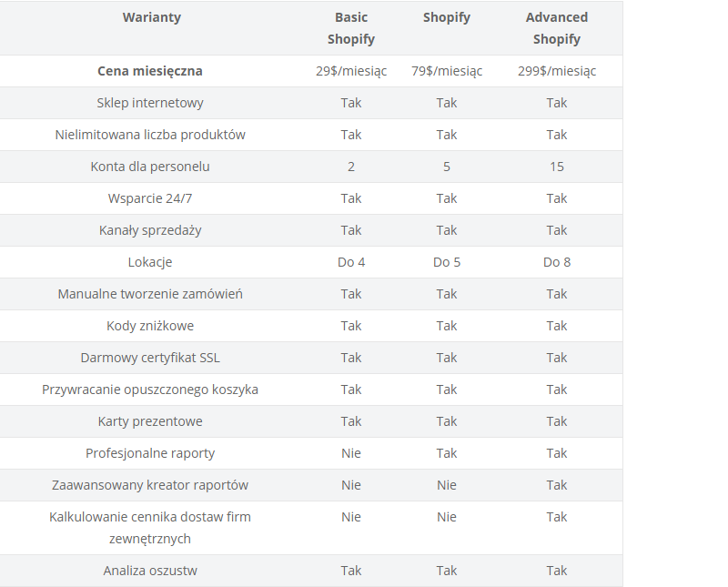The height and width of the screenshot is (587, 728).
Task: Click the Kody zniżkowe row label
Action: tap(150, 326)
